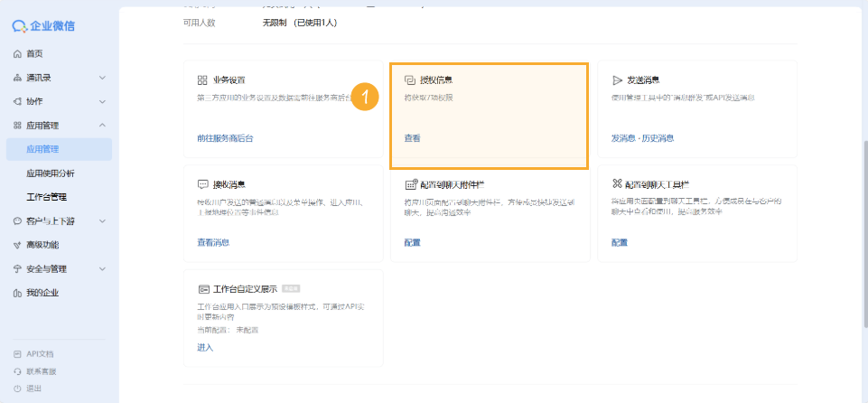
Task: Click 进入 under 工作台自定义展示
Action: [205, 348]
